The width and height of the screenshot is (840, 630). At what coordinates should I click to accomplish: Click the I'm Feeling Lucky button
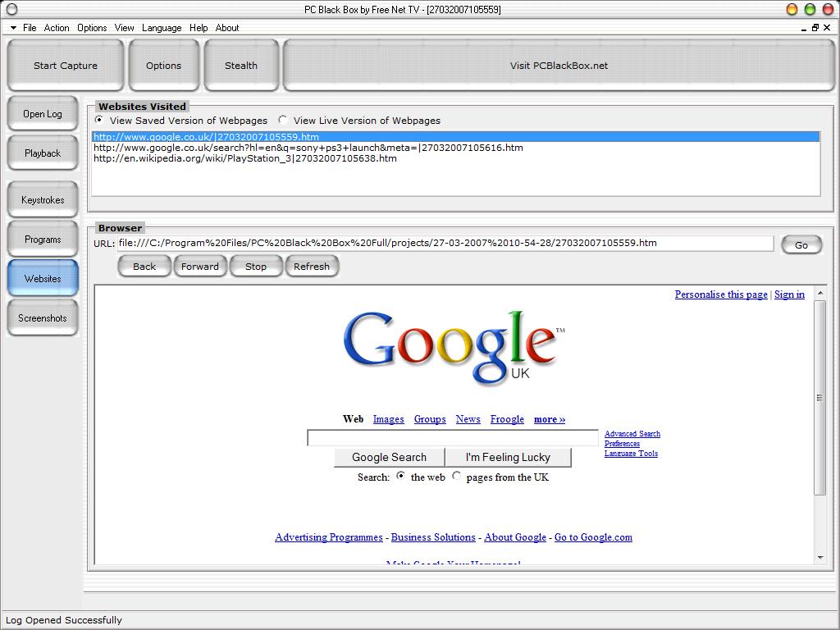coord(508,458)
